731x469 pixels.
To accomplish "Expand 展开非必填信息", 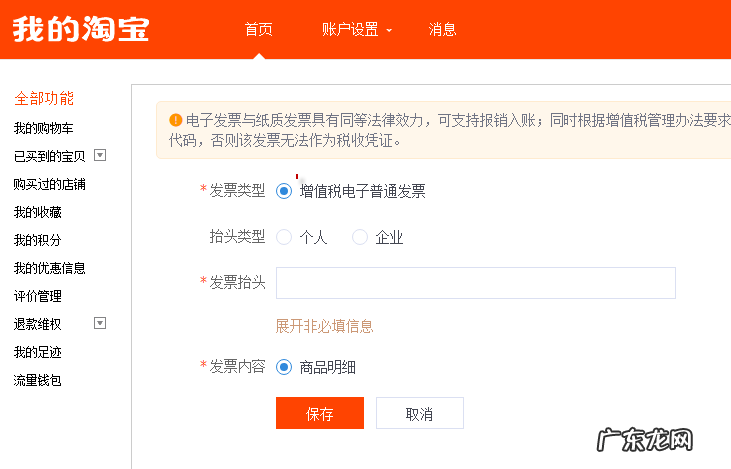I will (x=324, y=326).
